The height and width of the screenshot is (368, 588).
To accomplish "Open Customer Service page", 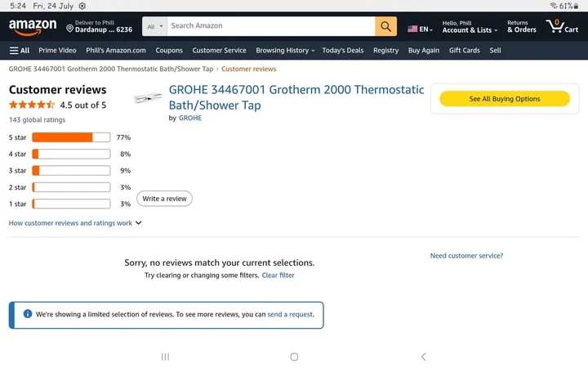I will point(220,51).
